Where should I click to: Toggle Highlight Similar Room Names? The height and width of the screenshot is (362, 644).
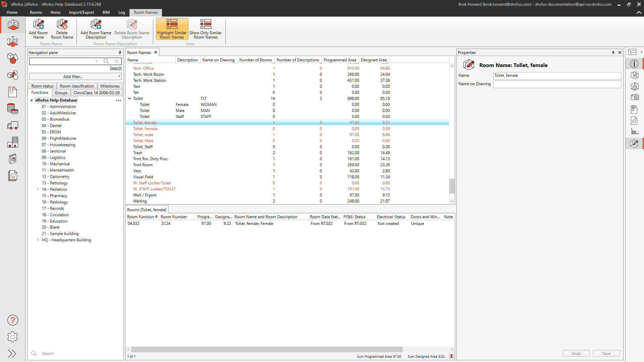pos(172,29)
